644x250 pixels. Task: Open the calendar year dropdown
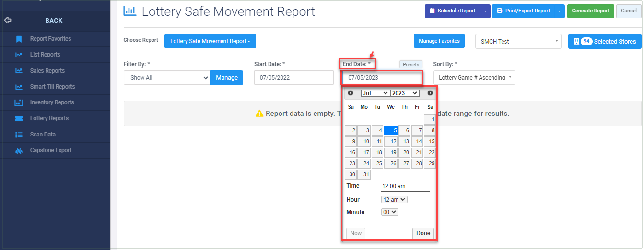(x=405, y=93)
